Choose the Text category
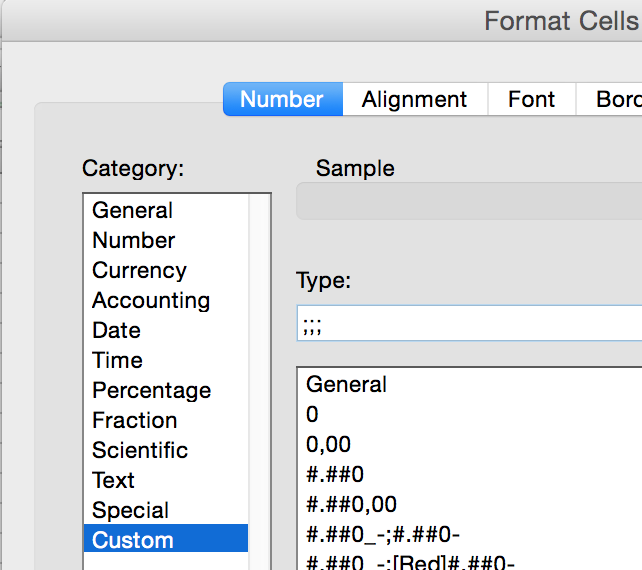642x570 pixels. coord(113,481)
